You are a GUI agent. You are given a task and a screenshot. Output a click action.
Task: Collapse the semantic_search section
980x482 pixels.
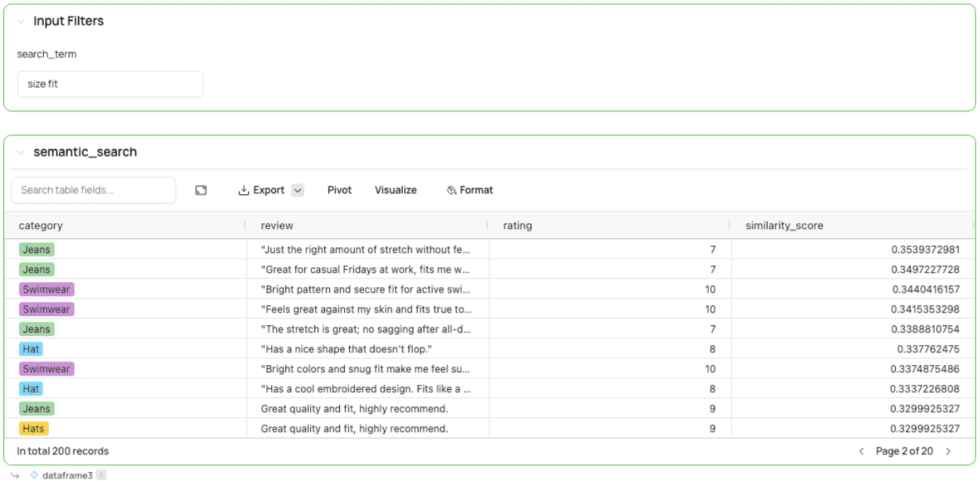(x=21, y=152)
